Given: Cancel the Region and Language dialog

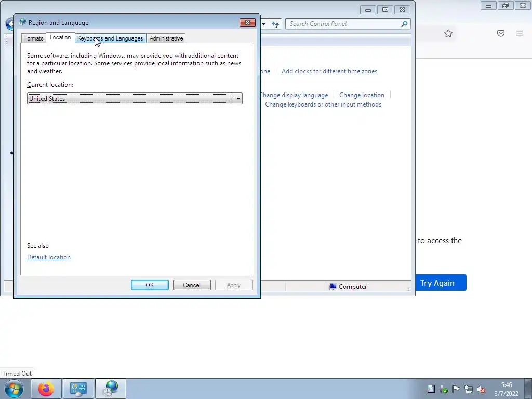Looking at the screenshot, I should (192, 285).
